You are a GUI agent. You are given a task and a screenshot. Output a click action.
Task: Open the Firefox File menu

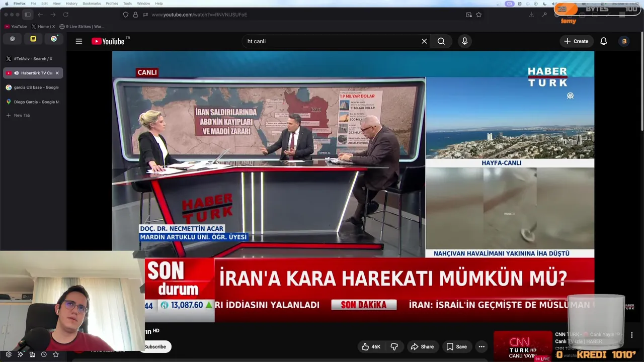coord(33,4)
